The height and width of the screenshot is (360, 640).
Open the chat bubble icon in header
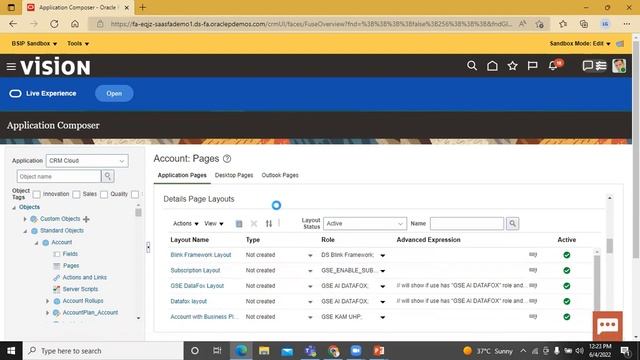click(x=587, y=66)
